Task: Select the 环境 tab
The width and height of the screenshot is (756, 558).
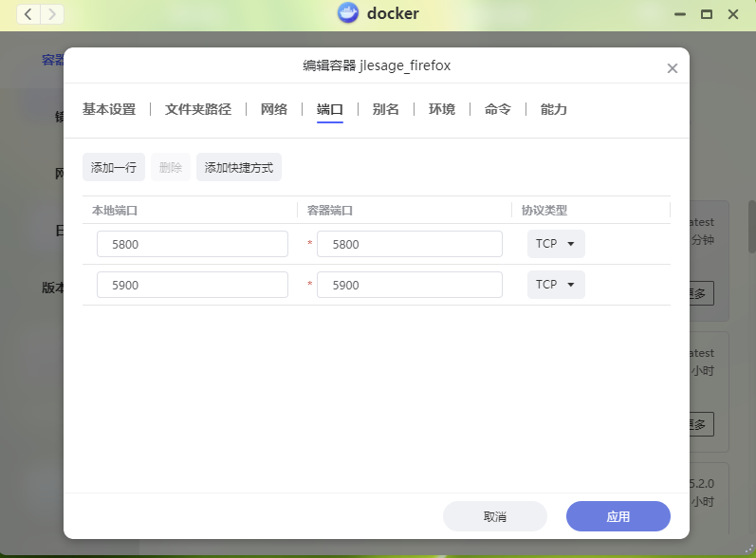Action: [x=442, y=109]
